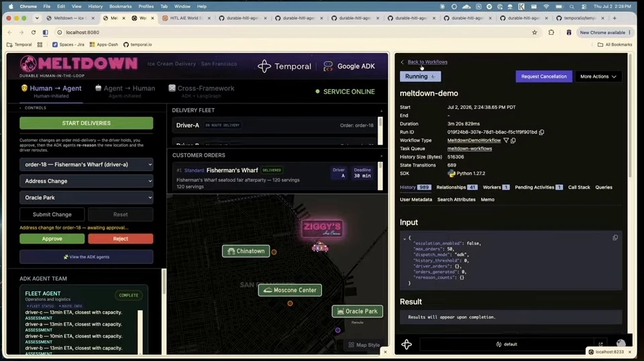Copy the Input JSON payload

[615, 238]
